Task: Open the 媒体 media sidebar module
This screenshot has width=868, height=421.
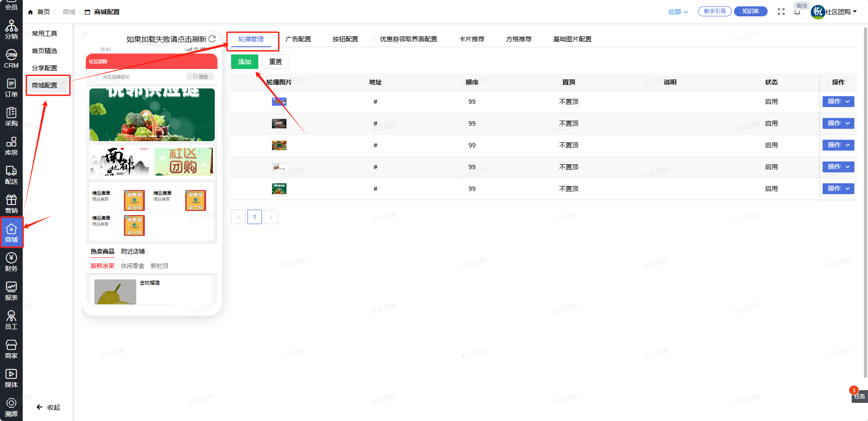Action: point(11,378)
